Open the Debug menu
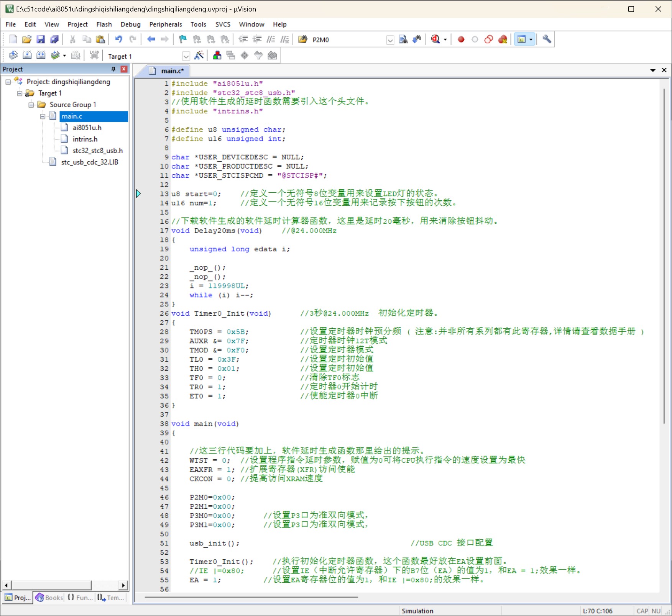This screenshot has height=616, width=672. (130, 24)
